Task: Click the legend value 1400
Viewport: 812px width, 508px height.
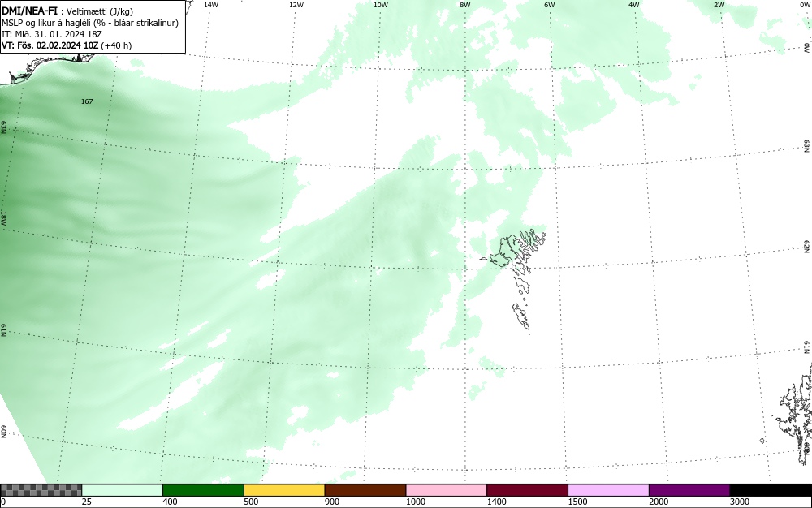Action: tap(497, 502)
